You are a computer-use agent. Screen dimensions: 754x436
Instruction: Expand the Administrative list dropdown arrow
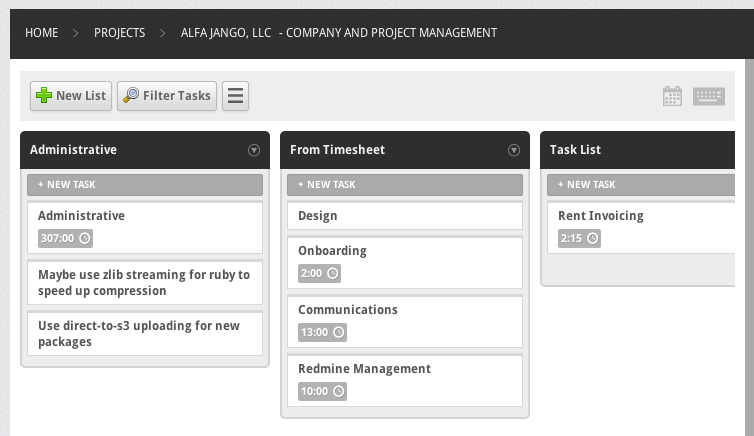[x=254, y=150]
